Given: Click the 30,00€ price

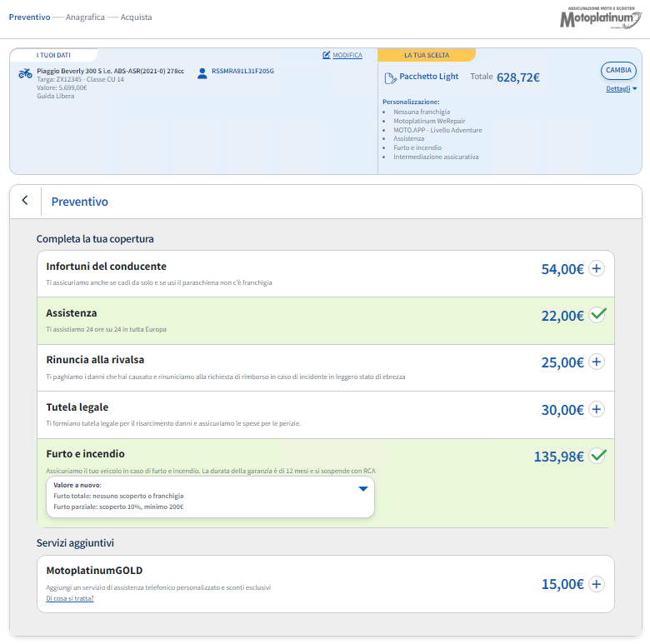Looking at the screenshot, I should click(x=562, y=410).
